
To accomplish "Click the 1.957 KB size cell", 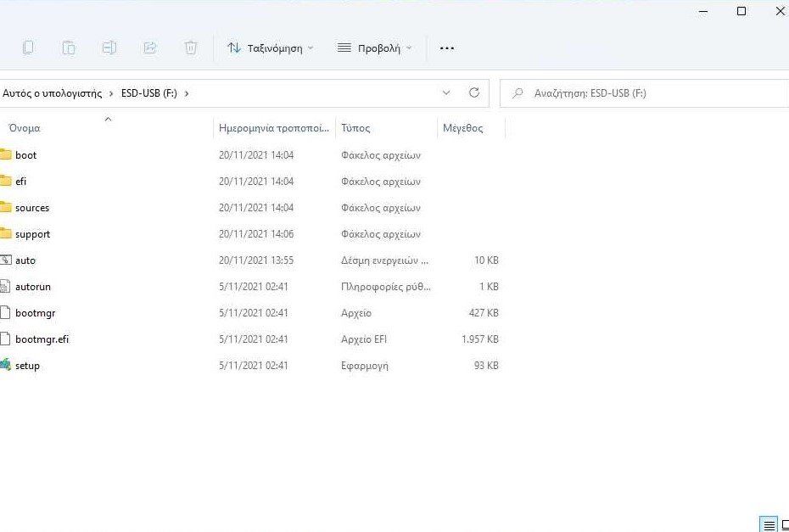I will click(480, 339).
